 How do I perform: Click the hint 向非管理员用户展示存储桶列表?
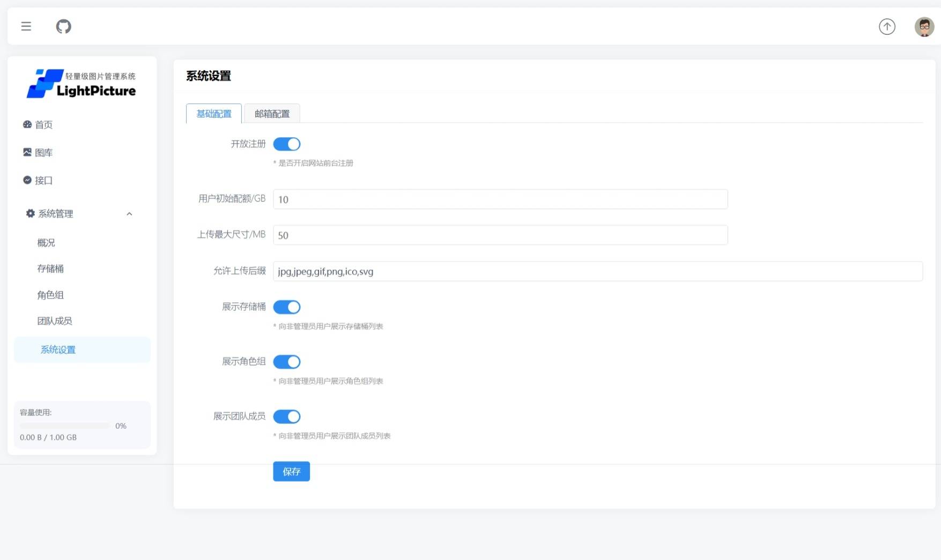tap(328, 326)
